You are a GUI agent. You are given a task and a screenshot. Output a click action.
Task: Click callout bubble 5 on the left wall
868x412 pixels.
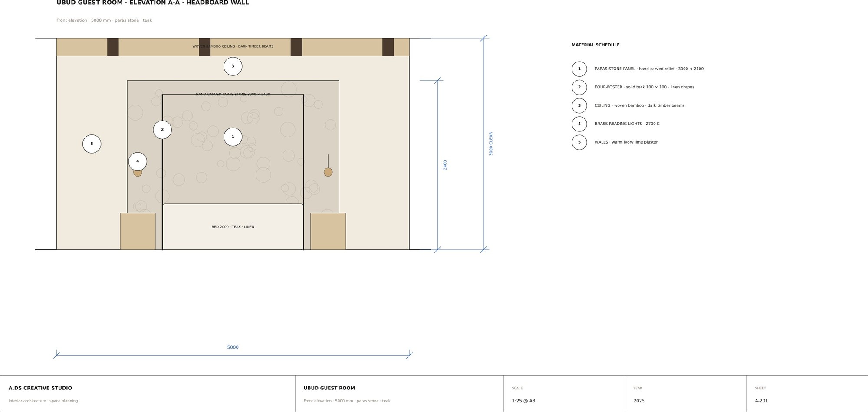tap(92, 144)
